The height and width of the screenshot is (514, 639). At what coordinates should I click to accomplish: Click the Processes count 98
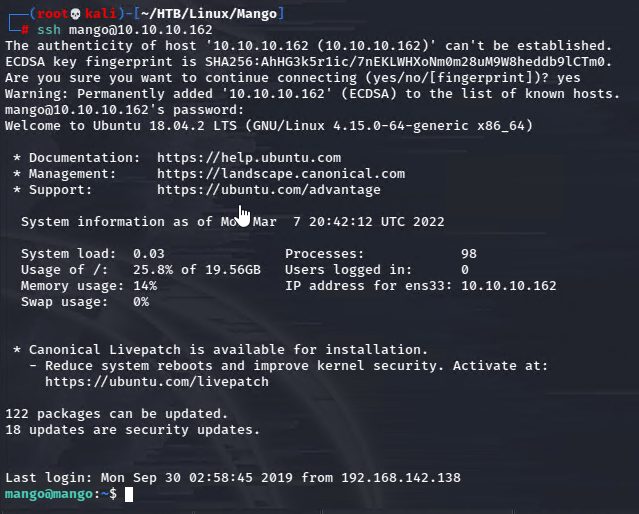pos(469,254)
